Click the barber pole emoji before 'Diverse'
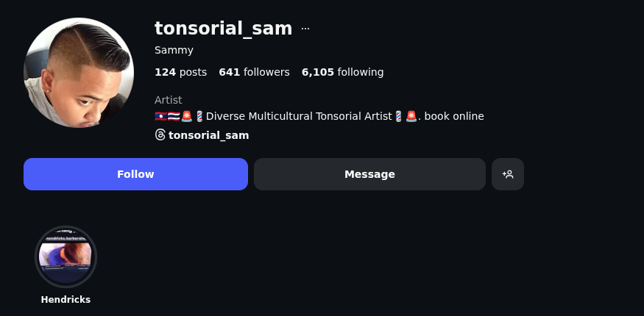644x316 pixels. tap(199, 116)
